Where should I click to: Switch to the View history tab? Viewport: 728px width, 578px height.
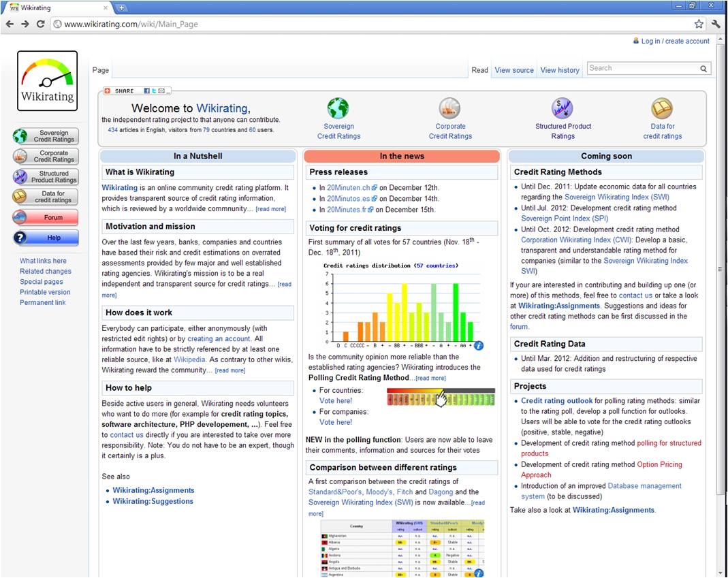[x=560, y=69]
